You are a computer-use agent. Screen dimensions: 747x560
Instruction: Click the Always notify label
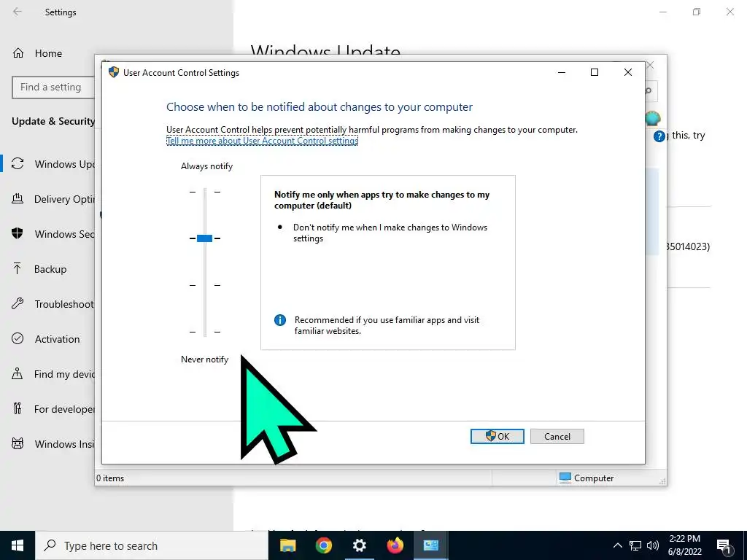pos(206,166)
